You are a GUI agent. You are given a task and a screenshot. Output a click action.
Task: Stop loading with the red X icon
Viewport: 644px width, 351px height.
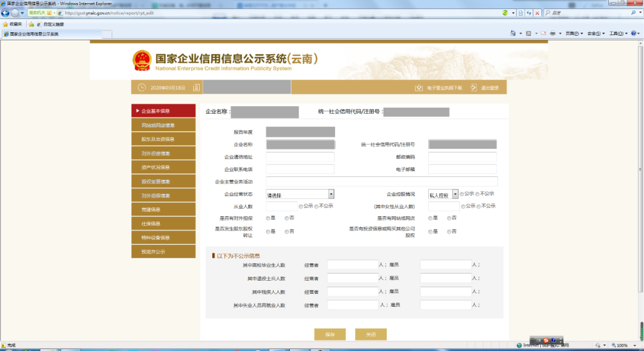point(537,13)
